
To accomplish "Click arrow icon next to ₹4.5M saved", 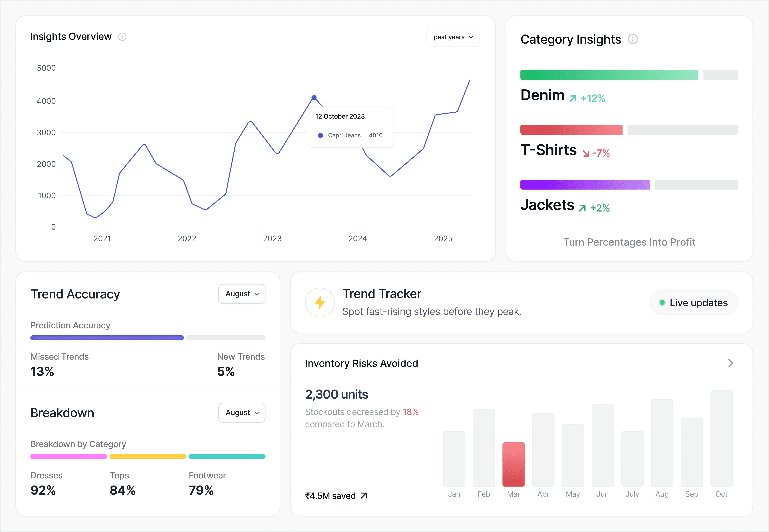I will point(364,496).
